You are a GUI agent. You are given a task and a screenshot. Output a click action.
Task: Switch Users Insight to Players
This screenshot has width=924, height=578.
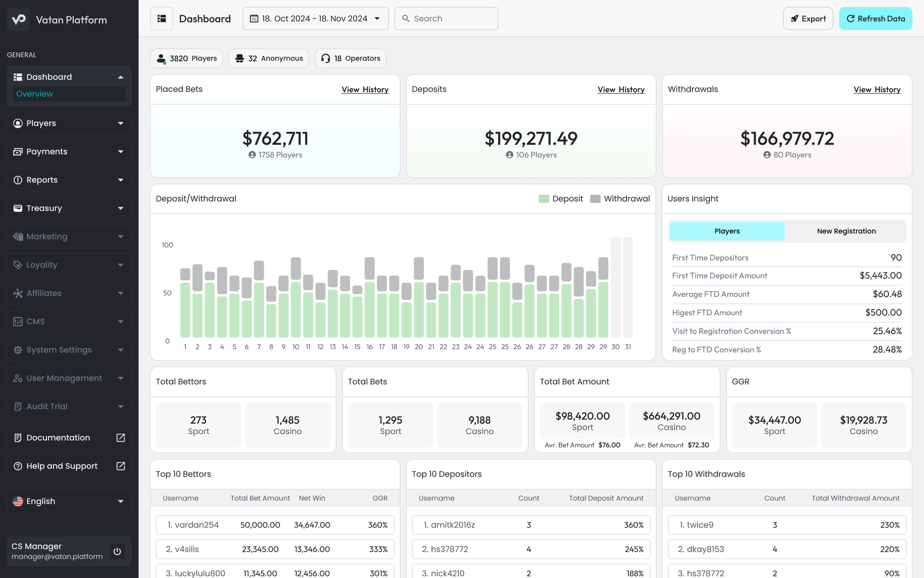coord(727,231)
